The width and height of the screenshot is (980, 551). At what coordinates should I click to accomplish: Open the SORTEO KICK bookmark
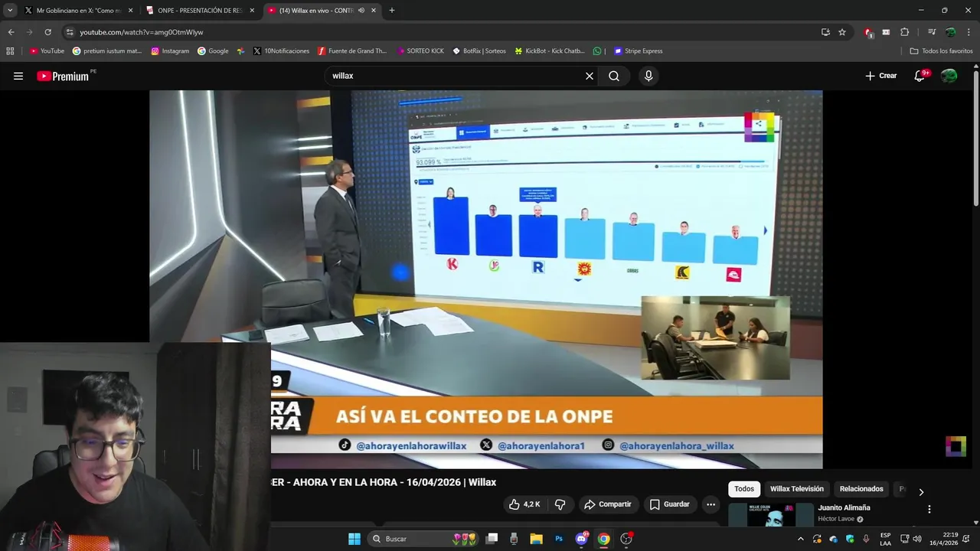420,51
